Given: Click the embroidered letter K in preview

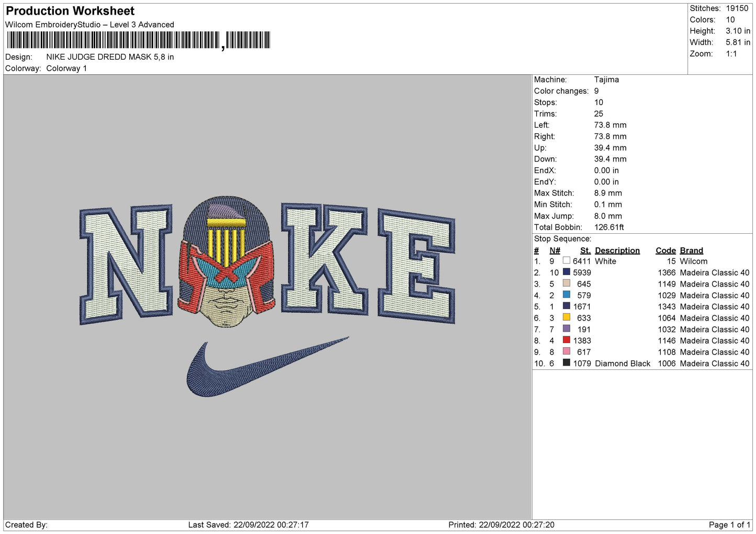Looking at the screenshot, I should [324, 259].
